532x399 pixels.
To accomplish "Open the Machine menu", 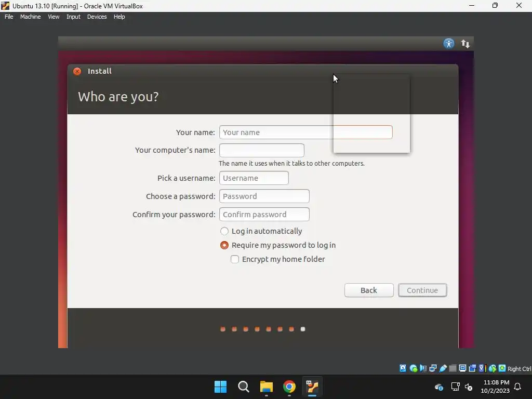I will pyautogui.click(x=30, y=17).
